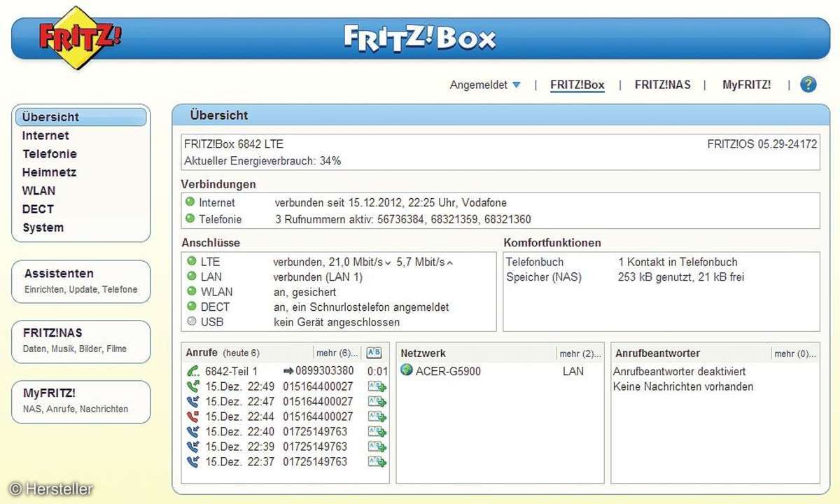Click the Anrufe panel heading
840x504 pixels.
coord(202,353)
